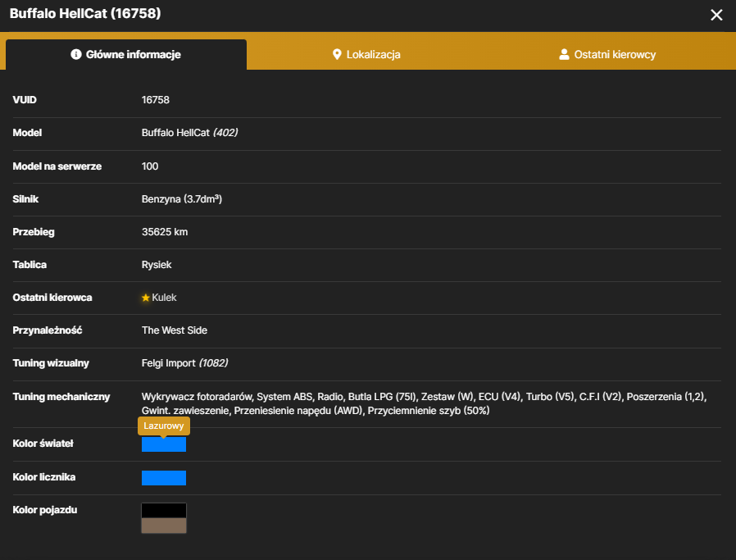
Task: Click the Kolor licznika row label
Action: point(43,477)
